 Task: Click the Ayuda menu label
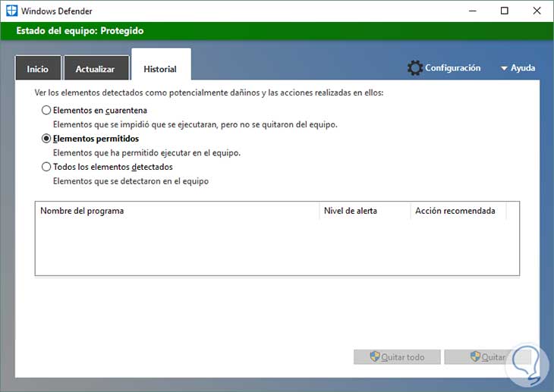point(523,67)
